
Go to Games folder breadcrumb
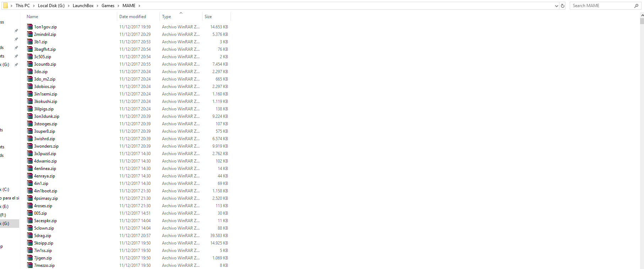tap(108, 6)
